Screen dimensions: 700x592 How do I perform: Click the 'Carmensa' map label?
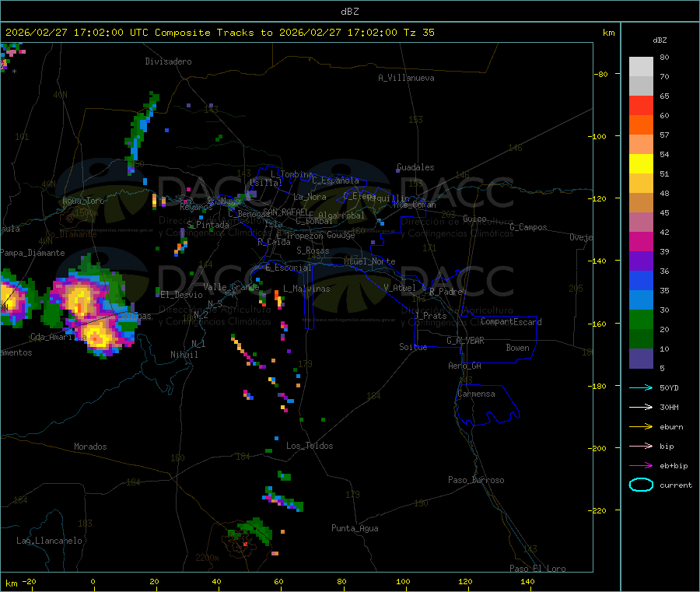[x=476, y=394]
